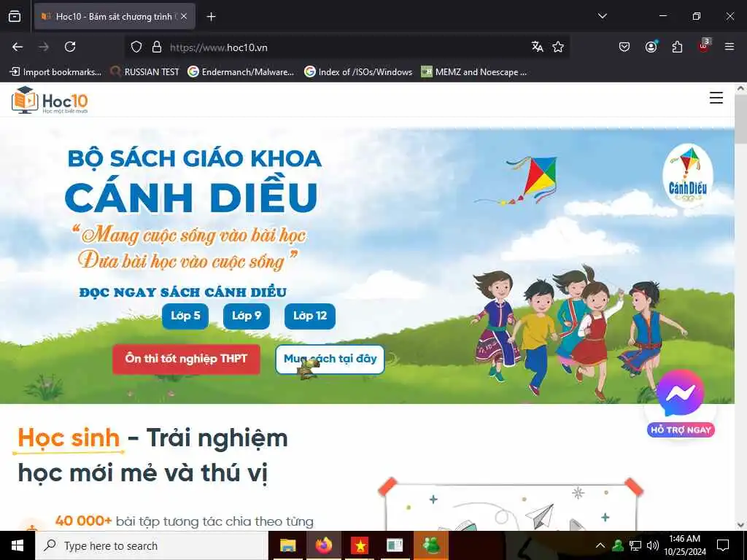Click the Firefox taskbar icon
This screenshot has width=747, height=560.
tap(323, 545)
